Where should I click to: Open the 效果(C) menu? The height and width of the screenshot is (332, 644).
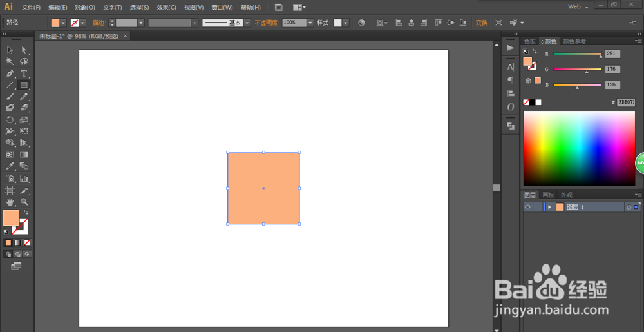166,7
